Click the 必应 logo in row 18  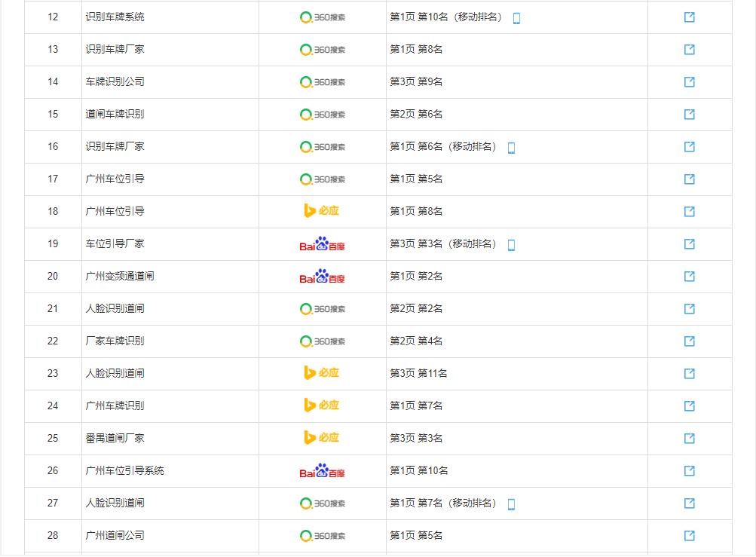322,211
